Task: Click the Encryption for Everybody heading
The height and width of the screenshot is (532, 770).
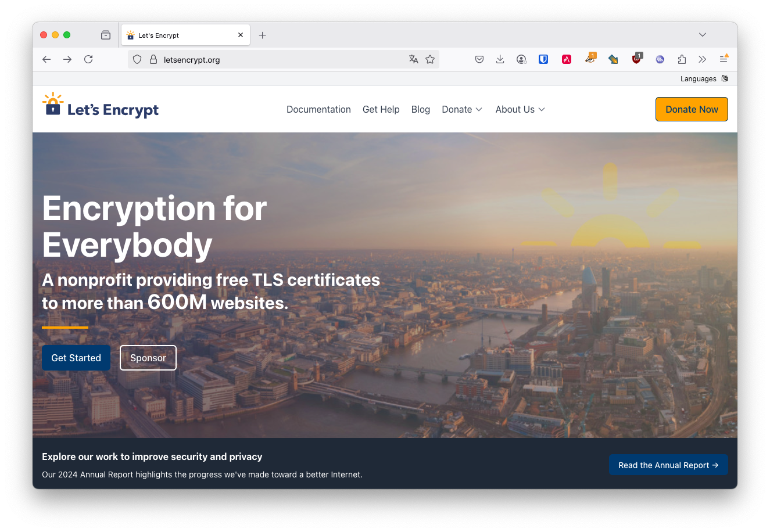Action: 155,227
